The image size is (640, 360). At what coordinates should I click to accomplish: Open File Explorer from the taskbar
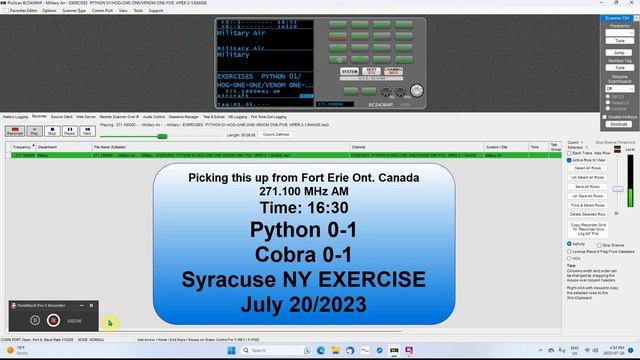(335, 350)
